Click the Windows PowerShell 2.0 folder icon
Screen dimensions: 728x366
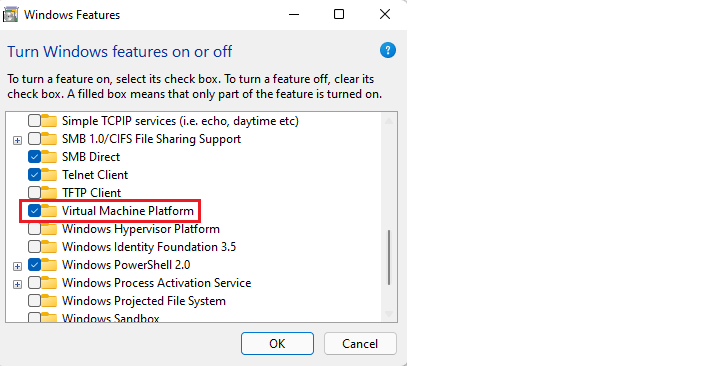coord(49,265)
